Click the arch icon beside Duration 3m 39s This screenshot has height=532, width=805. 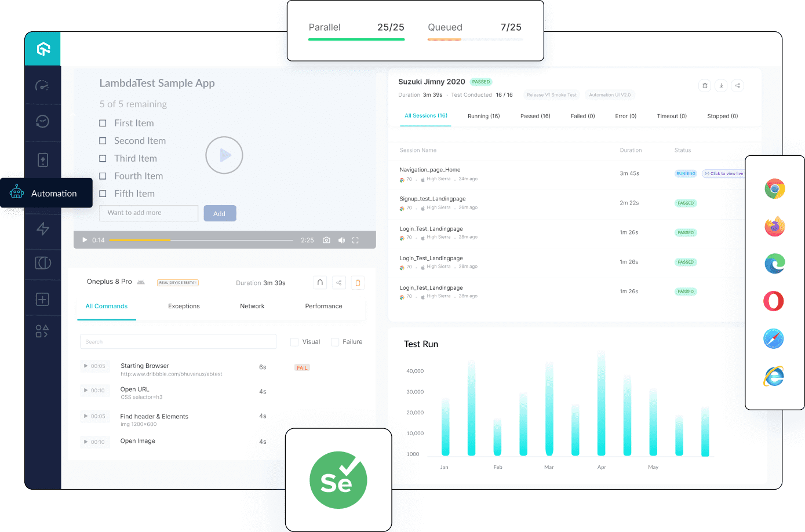click(320, 283)
